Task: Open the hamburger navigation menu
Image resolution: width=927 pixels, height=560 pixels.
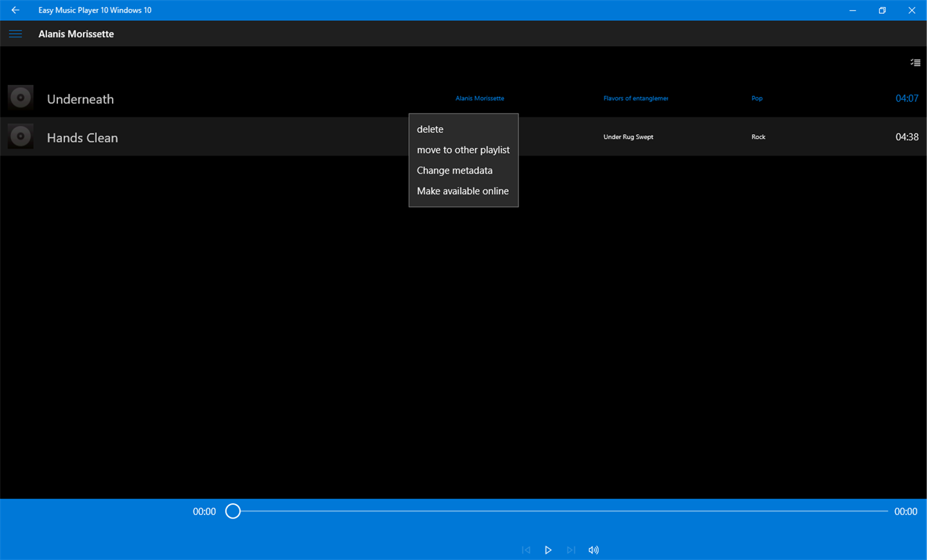Action: [15, 34]
